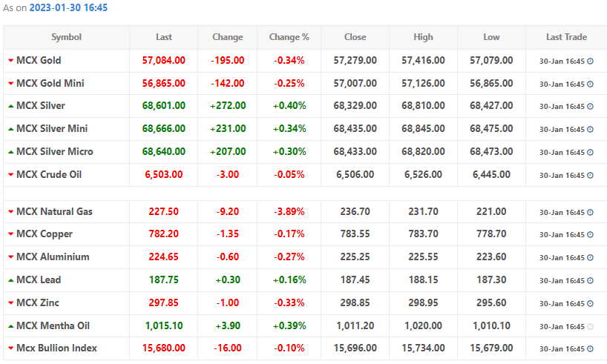607x364 pixels.
Task: Click the 2023-01-30 16:45 timestamp
Action: 68,7
